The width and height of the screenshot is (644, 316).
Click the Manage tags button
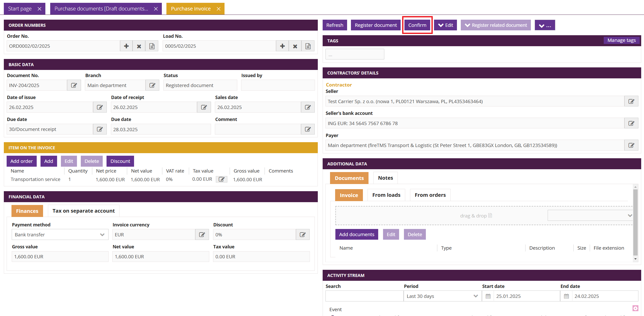[x=621, y=40]
